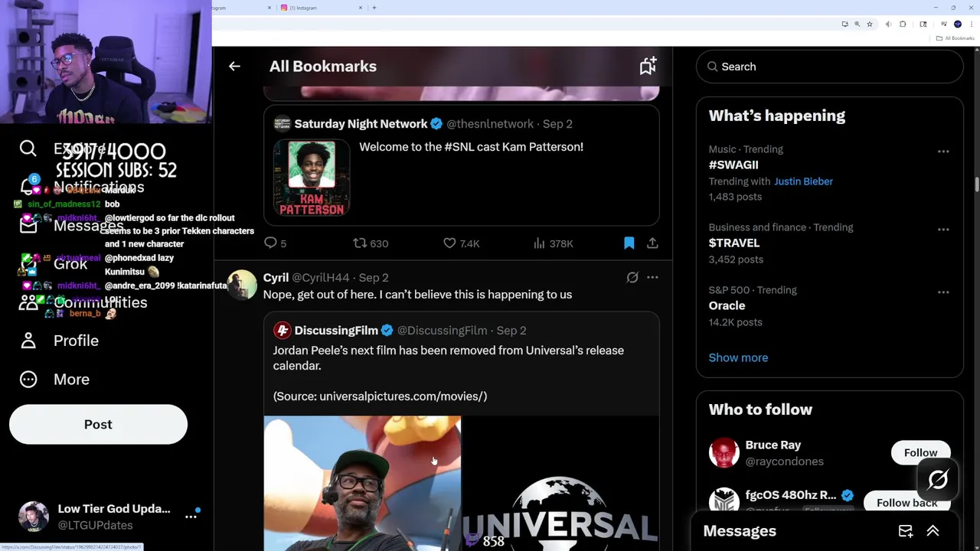Open the $TRAVEL trending topic
Viewport: 980px width, 551px height.
[x=734, y=243]
